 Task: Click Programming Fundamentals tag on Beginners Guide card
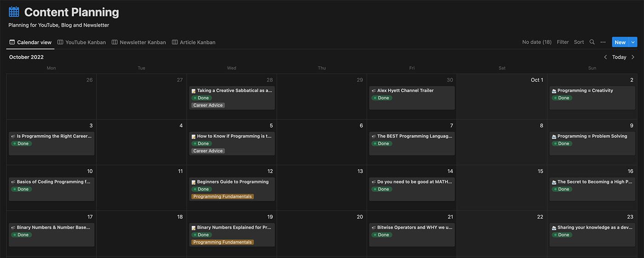pos(223,196)
